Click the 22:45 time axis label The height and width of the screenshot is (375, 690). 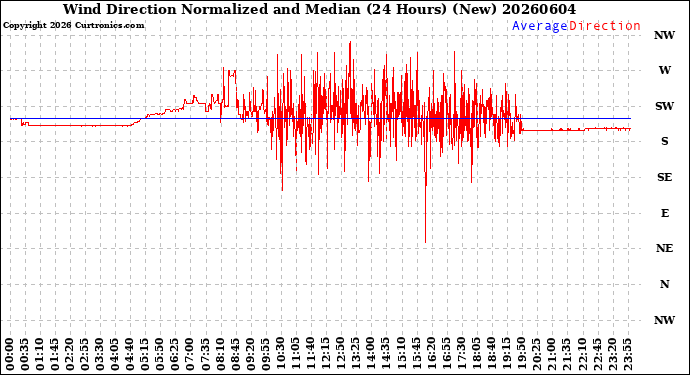[597, 355]
